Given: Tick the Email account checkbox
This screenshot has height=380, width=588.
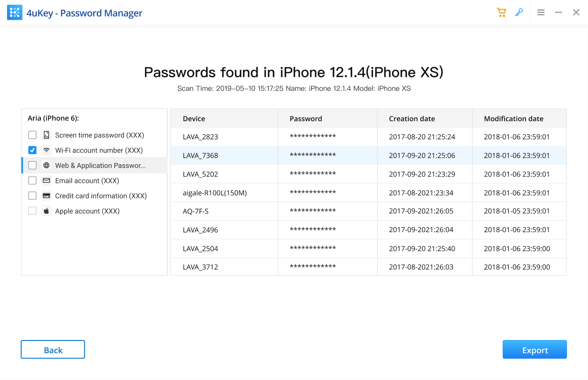Looking at the screenshot, I should [x=33, y=181].
